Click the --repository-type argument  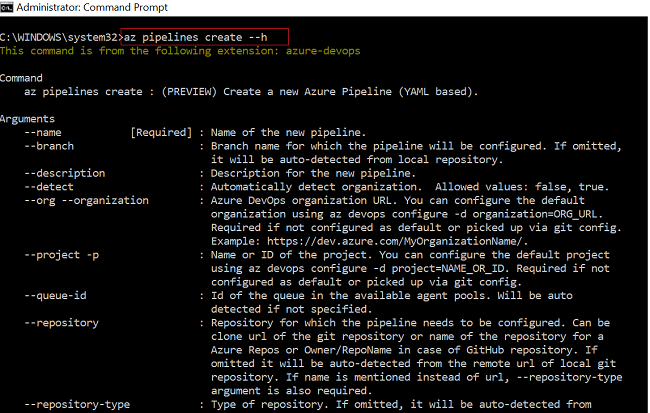(77, 405)
